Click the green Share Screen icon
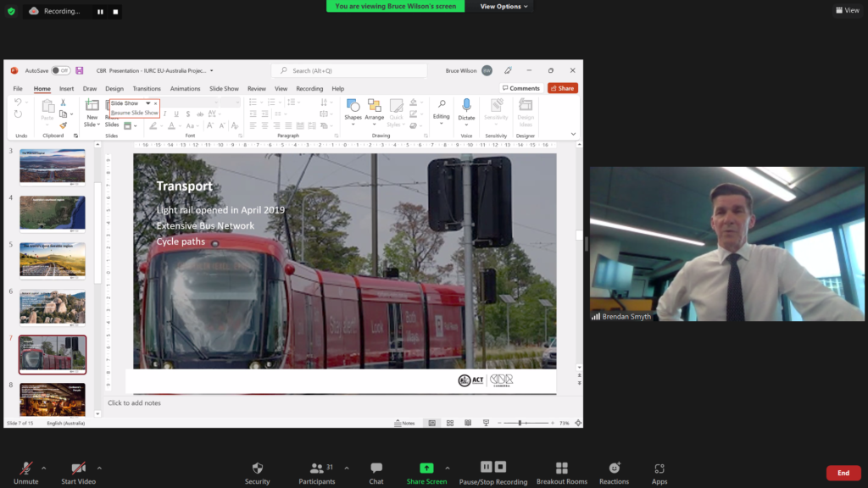868x488 pixels. (426, 468)
